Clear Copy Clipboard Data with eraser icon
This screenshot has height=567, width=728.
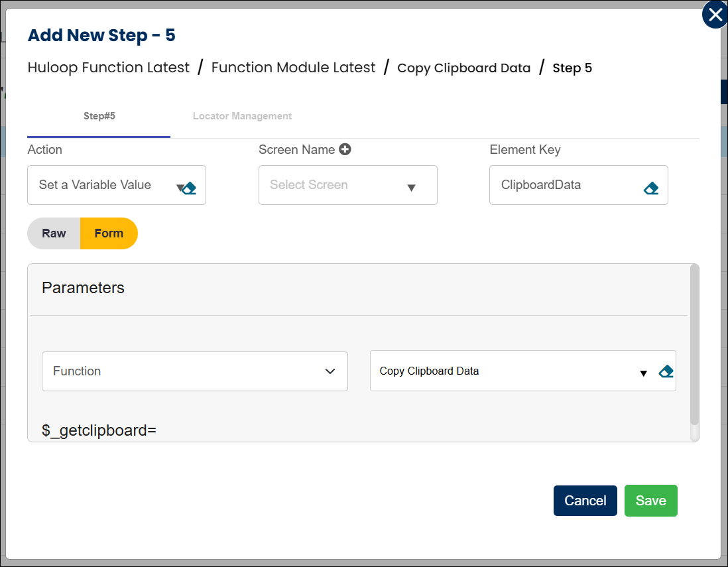point(666,371)
